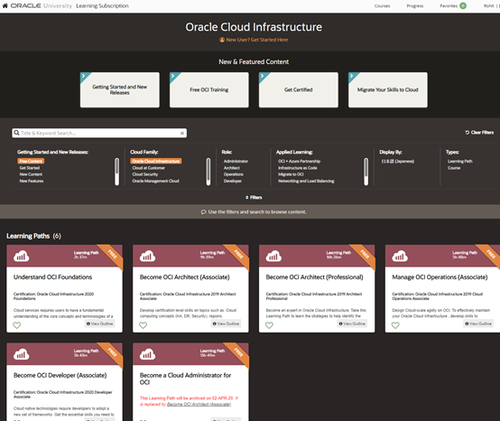This screenshot has height=421, width=500.
Task: Clear the search box with X icon
Action: 182,133
